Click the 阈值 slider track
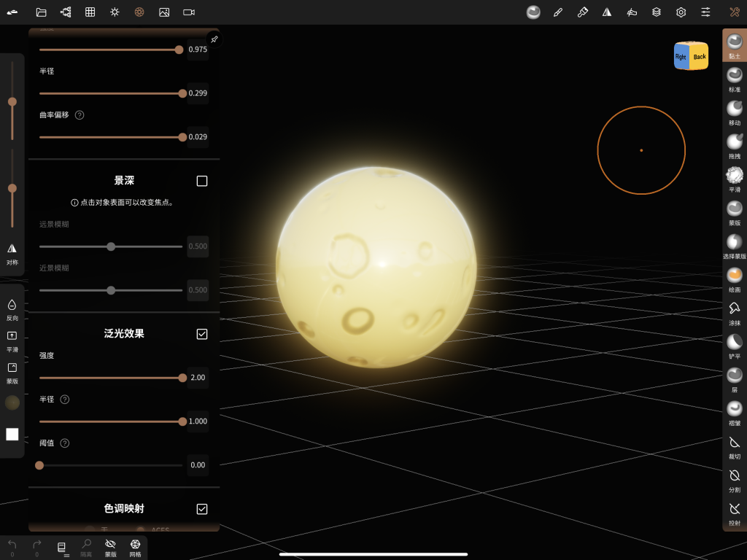The height and width of the screenshot is (560, 747). pyautogui.click(x=111, y=466)
